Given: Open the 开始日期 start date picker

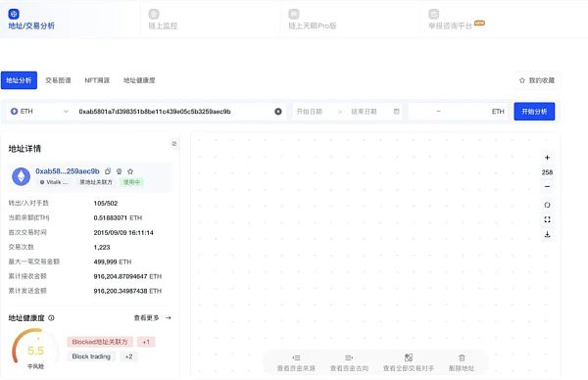Looking at the screenshot, I should [310, 112].
